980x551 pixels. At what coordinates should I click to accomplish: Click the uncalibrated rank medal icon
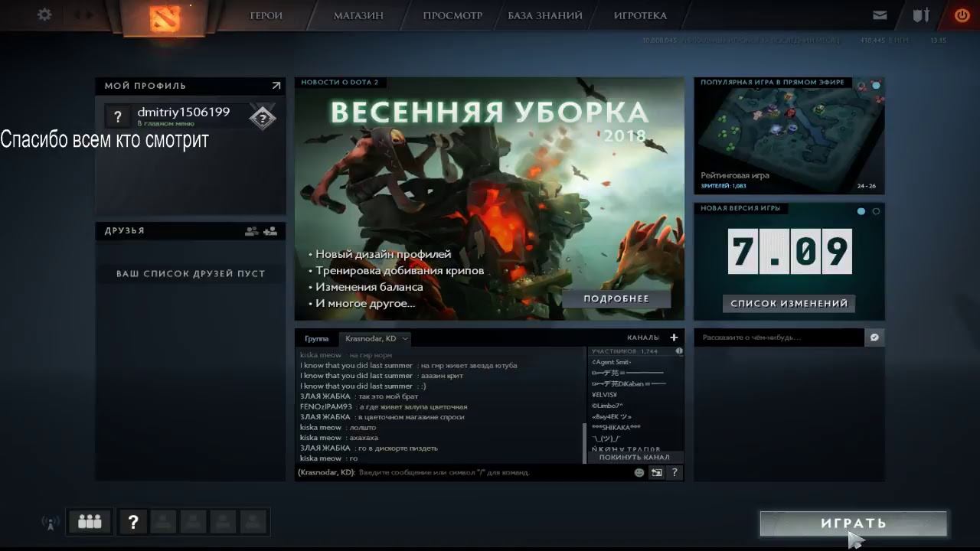[263, 117]
